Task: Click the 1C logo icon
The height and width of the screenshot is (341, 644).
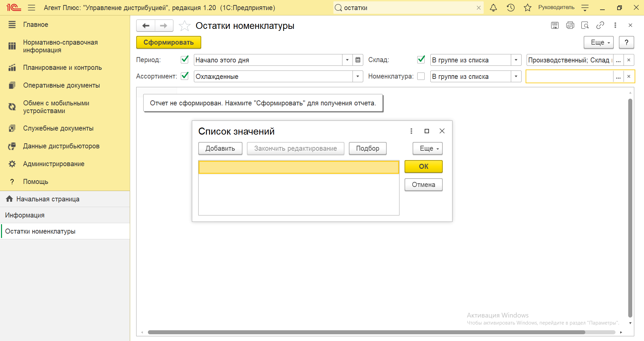Action: [14, 8]
